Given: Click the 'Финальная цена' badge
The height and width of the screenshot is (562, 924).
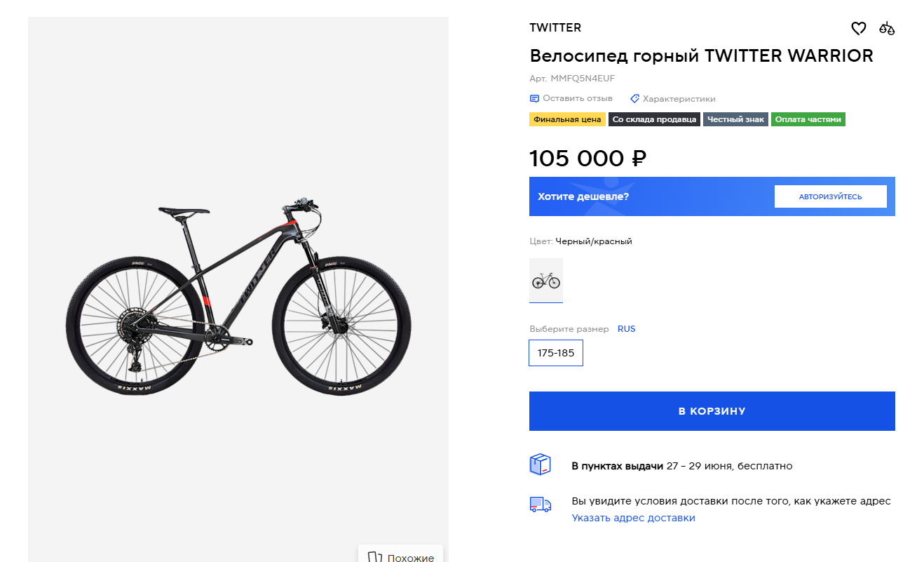Looking at the screenshot, I should [567, 119].
